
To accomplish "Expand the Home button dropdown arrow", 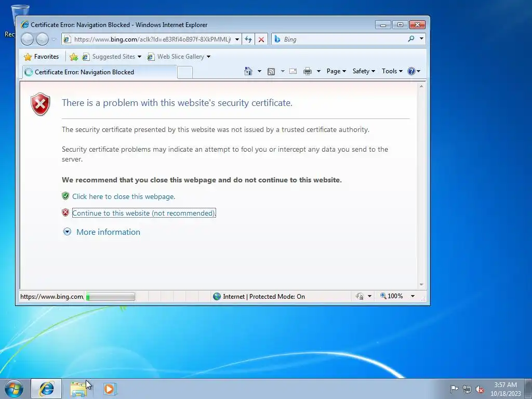I will pyautogui.click(x=260, y=71).
